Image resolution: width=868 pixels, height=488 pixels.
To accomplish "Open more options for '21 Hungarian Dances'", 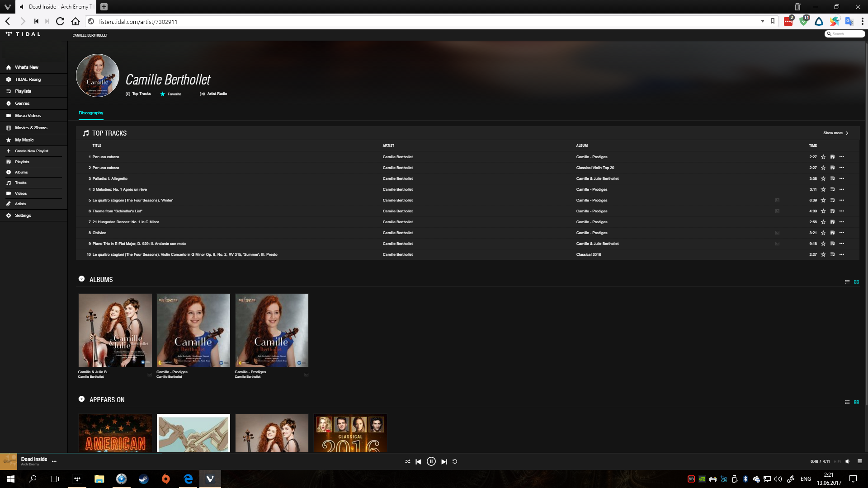I will point(842,222).
